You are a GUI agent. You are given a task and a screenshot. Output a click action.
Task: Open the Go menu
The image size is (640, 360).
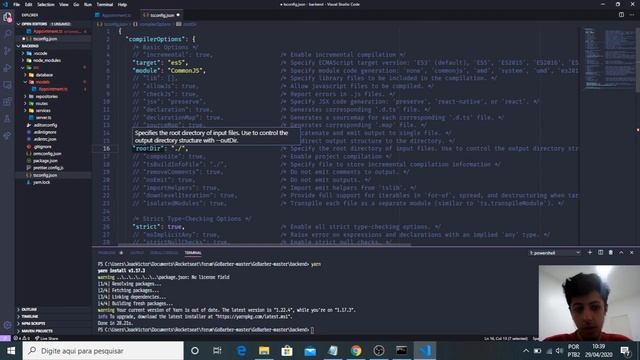pyautogui.click(x=76, y=4)
